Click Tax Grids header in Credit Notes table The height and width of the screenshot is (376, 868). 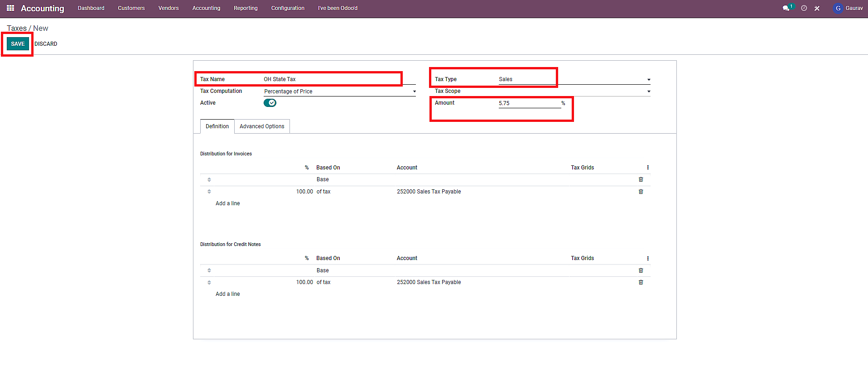582,258
